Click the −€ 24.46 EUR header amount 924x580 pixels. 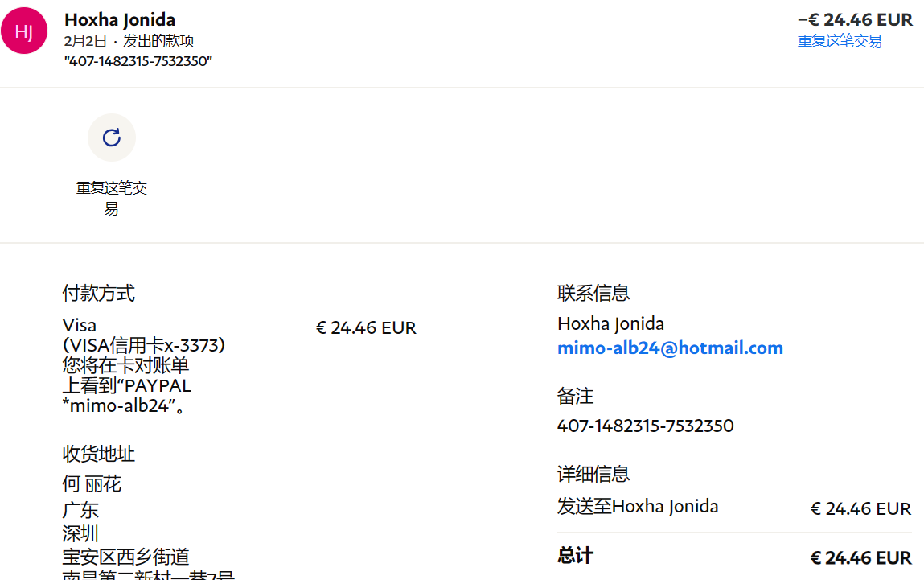tap(855, 19)
